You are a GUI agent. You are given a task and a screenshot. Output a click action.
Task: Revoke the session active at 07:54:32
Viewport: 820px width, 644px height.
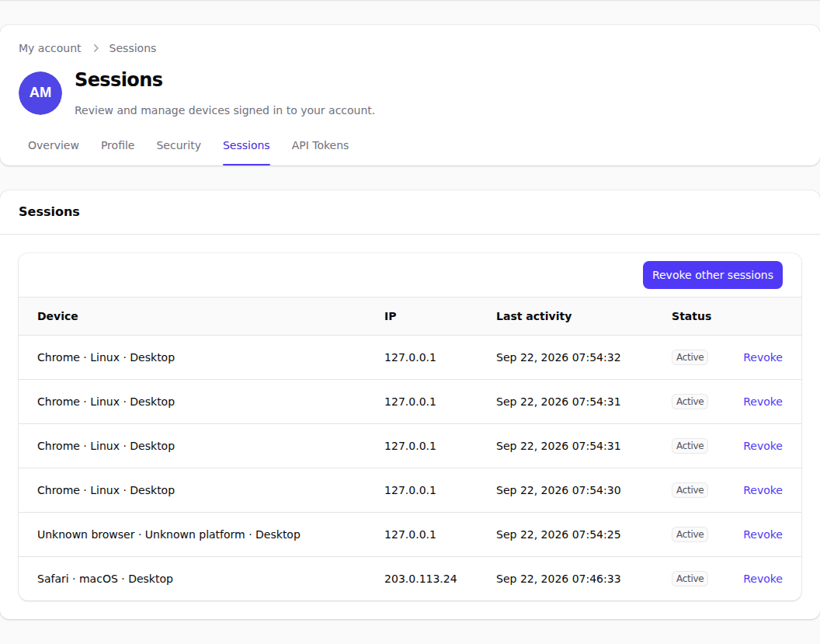763,357
